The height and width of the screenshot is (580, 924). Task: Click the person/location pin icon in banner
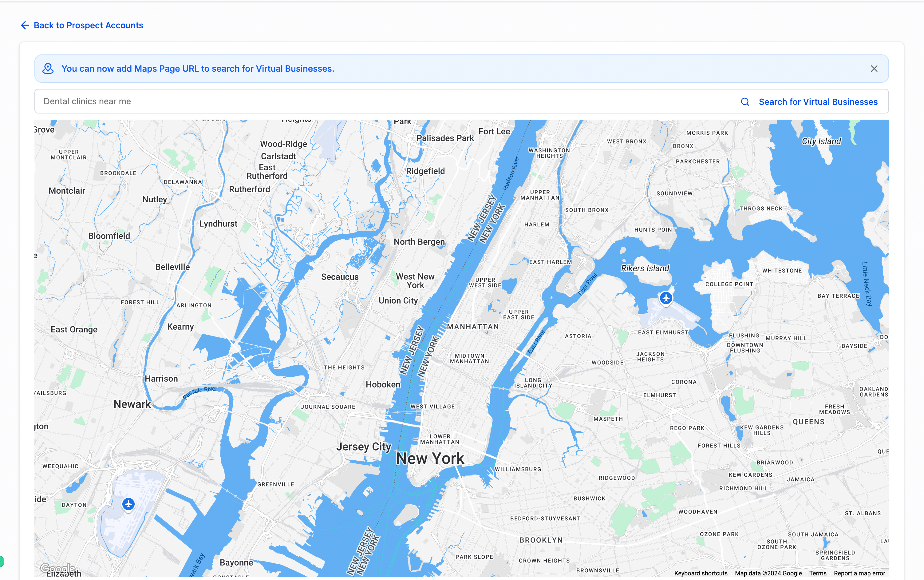[48, 69]
